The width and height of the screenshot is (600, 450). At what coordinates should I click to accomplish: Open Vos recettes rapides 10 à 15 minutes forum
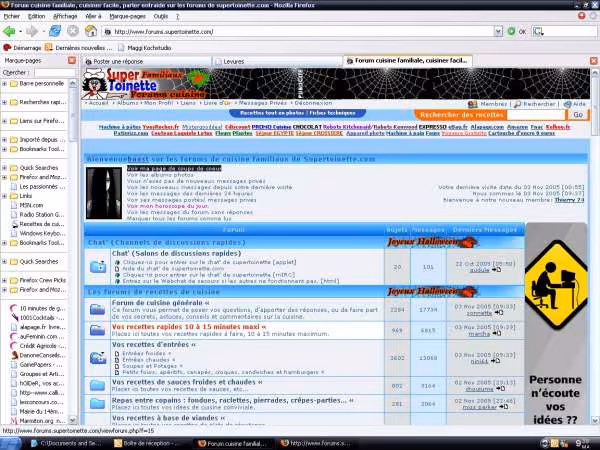click(189, 327)
